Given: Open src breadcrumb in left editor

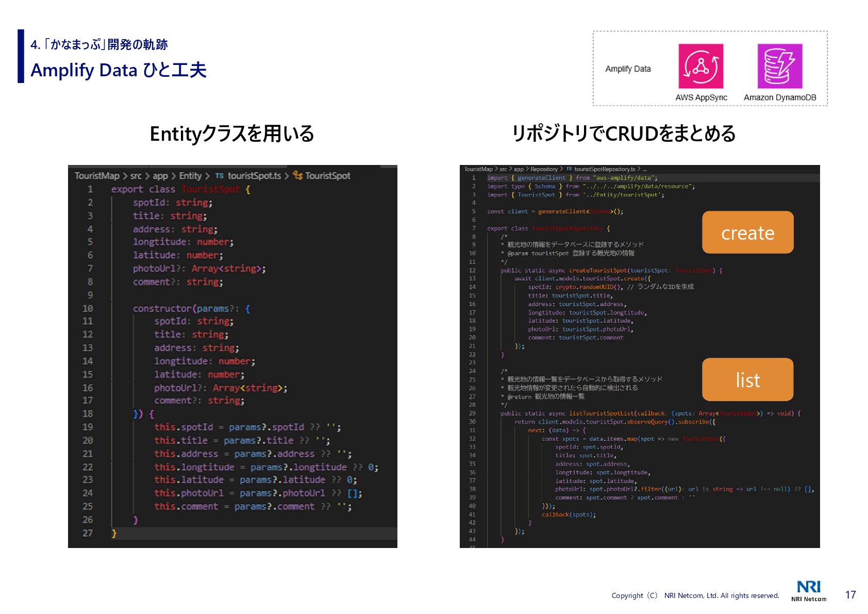Looking at the screenshot, I should coord(136,176).
